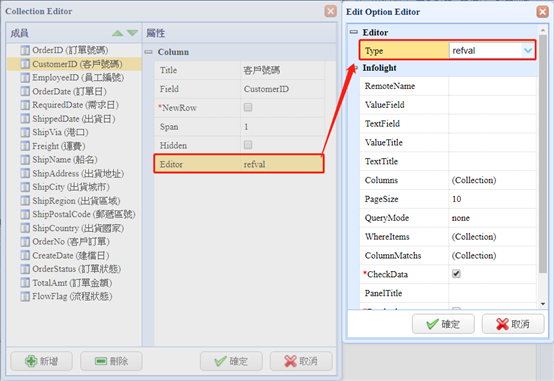
Task: Collapse the Column property group
Action: (x=148, y=52)
